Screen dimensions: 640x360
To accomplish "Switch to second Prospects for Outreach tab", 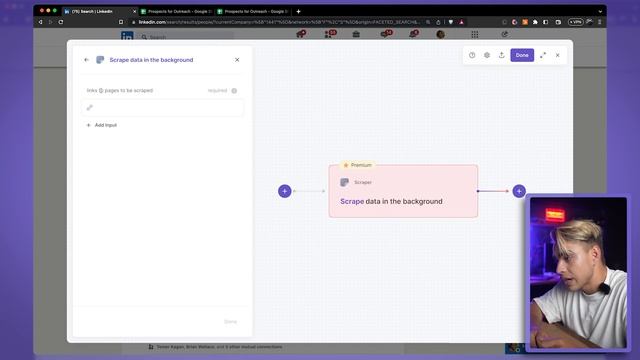I will [253, 11].
